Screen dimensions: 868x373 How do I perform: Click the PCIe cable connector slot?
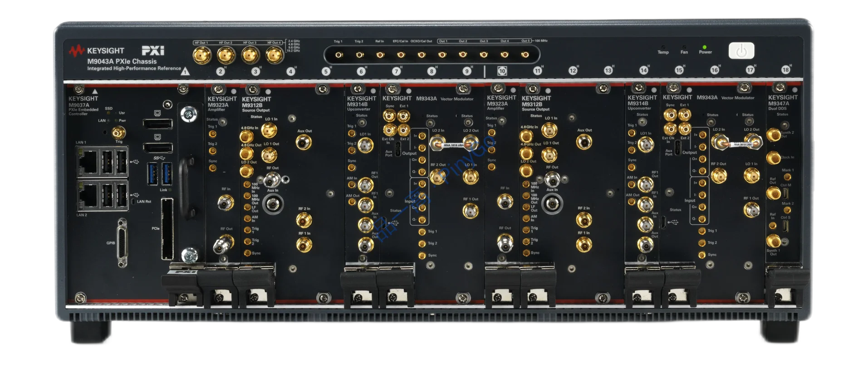167,229
